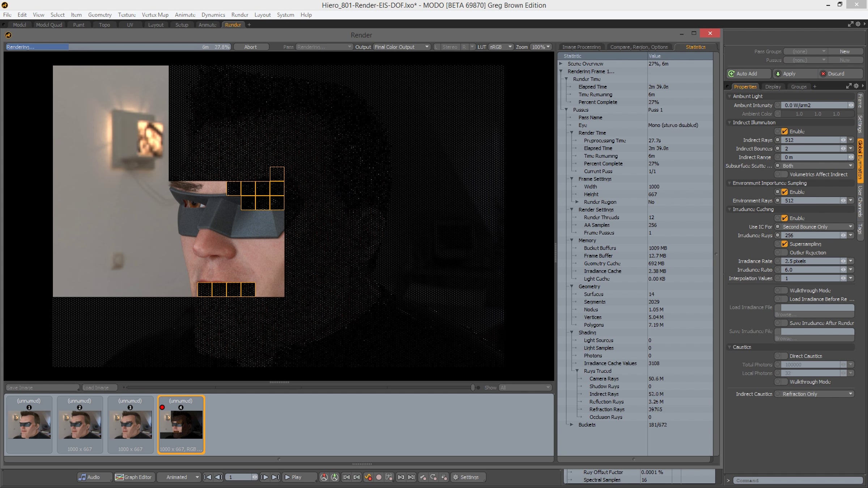This screenshot has width=868, height=488.
Task: Select render thumbnail number 2
Action: coord(80,424)
